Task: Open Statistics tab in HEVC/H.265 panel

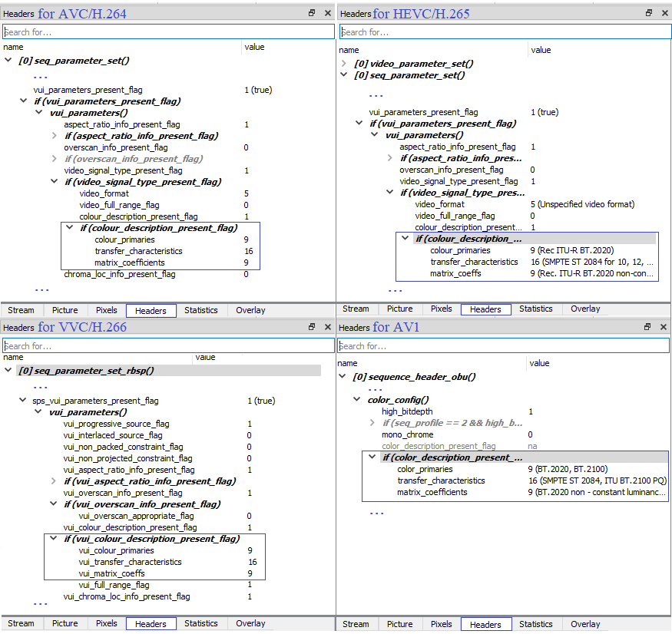Action: coord(536,309)
